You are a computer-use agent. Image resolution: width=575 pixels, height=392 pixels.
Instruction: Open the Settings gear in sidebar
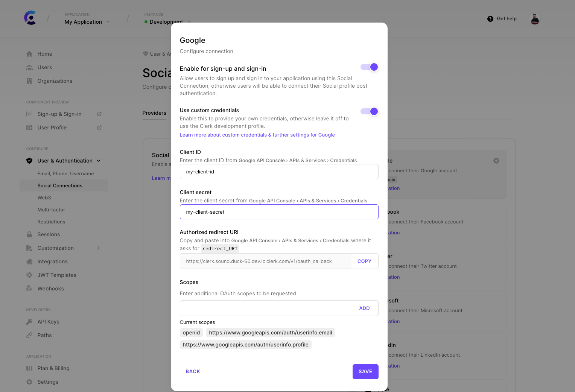click(29, 382)
